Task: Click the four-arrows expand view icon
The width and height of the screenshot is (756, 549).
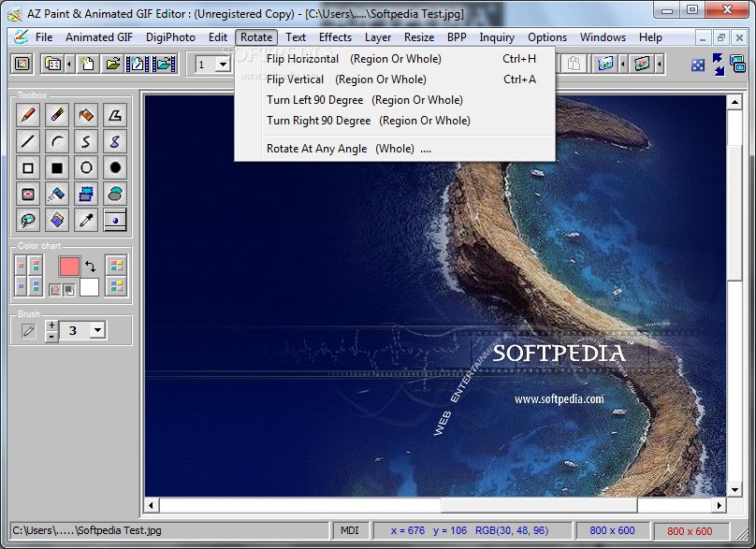Action: click(698, 65)
